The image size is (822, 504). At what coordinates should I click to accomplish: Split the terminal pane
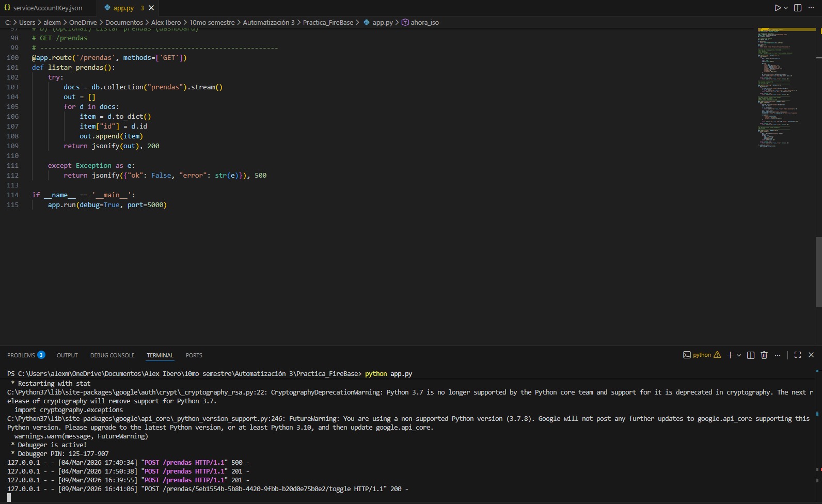tap(751, 355)
